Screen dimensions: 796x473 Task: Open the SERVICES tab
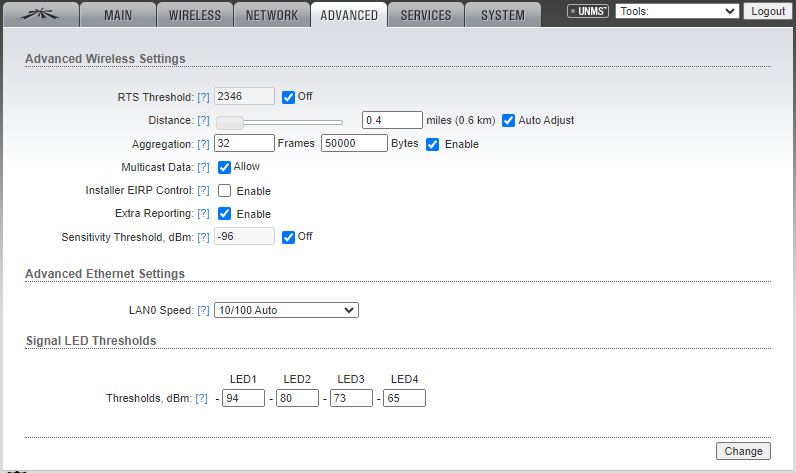click(x=426, y=15)
